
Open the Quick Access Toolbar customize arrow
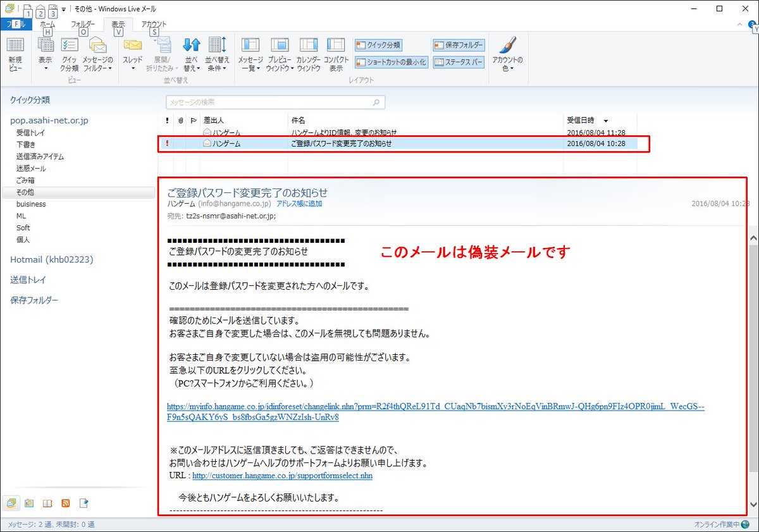[64, 9]
